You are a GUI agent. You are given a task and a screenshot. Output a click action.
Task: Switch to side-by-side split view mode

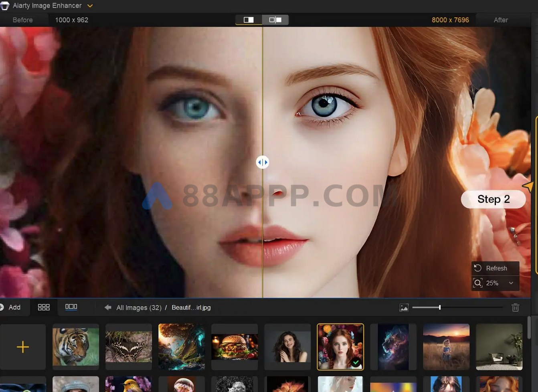[275, 20]
